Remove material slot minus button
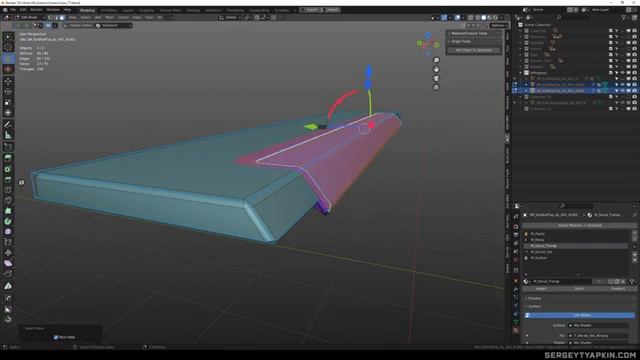Image resolution: width=640 pixels, height=360 pixels. [x=634, y=238]
